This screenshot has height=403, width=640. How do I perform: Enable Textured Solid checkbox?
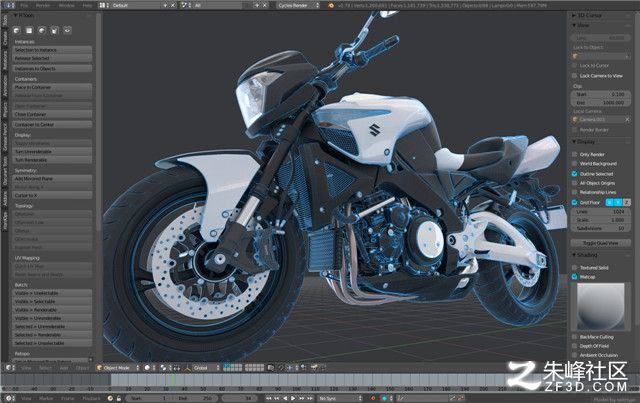pyautogui.click(x=574, y=267)
